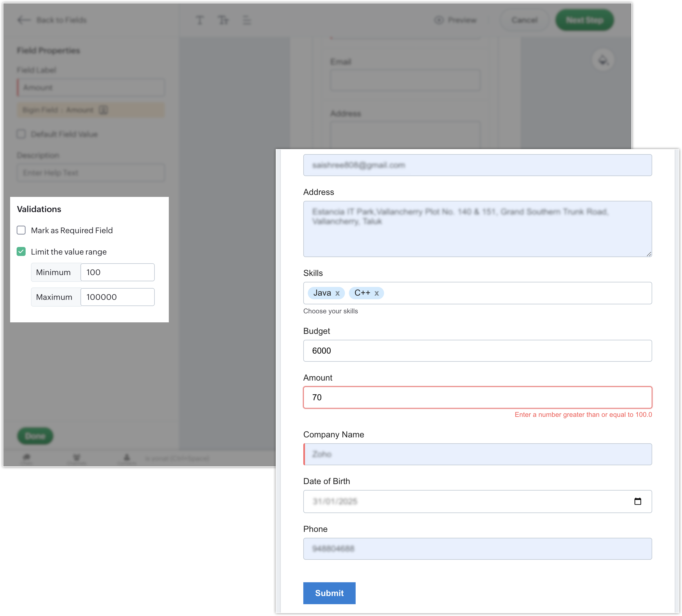Click the blue Submit button
The image size is (682, 616).
pyautogui.click(x=329, y=593)
